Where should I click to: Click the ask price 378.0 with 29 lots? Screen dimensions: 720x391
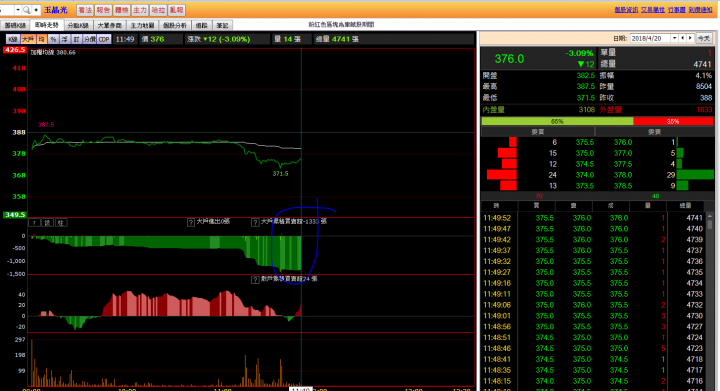pyautogui.click(x=623, y=175)
